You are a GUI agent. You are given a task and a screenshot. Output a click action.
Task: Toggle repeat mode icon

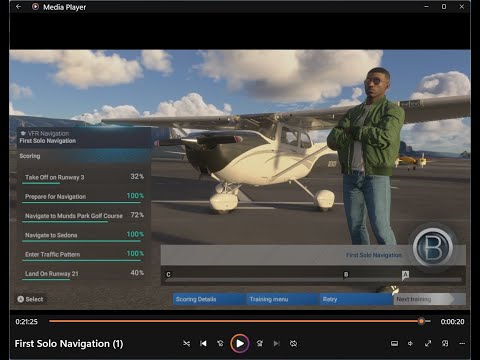point(293,343)
